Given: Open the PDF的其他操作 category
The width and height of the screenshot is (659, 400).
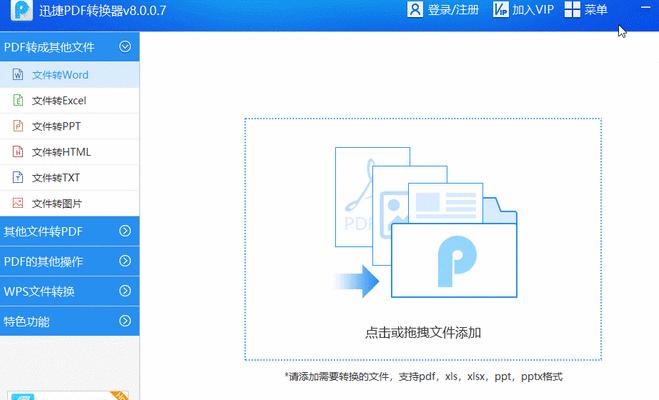Looking at the screenshot, I should 69,261.
